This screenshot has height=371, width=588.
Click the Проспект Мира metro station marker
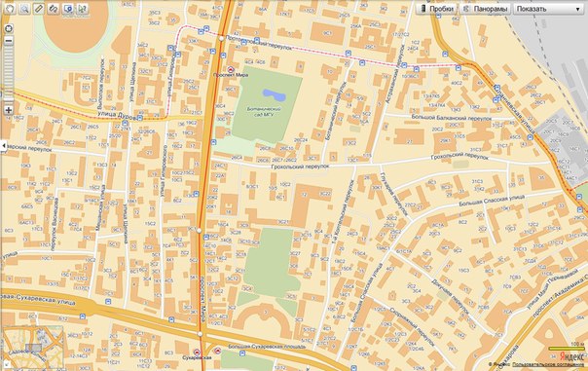[231, 69]
